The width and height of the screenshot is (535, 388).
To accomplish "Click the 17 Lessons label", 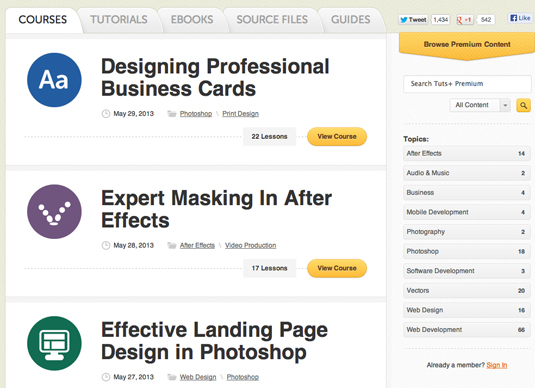I will point(270,268).
